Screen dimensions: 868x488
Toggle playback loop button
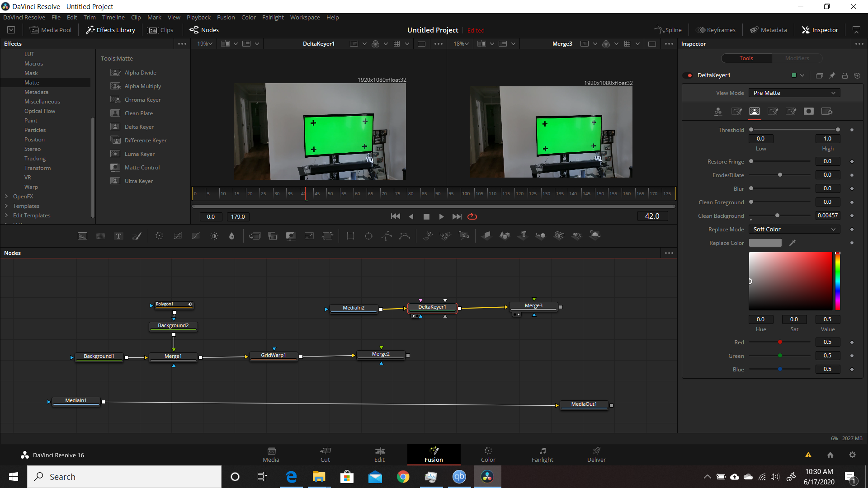[472, 216]
